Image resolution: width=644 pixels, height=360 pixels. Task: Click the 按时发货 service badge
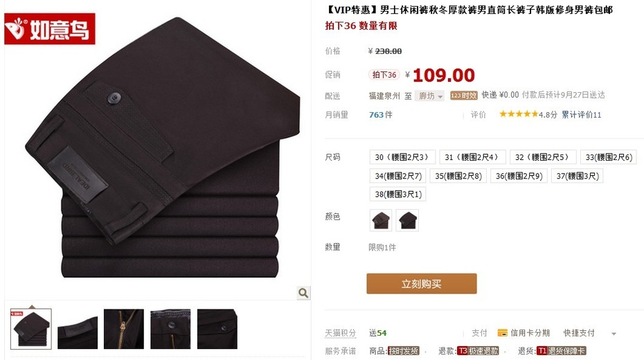click(x=403, y=351)
